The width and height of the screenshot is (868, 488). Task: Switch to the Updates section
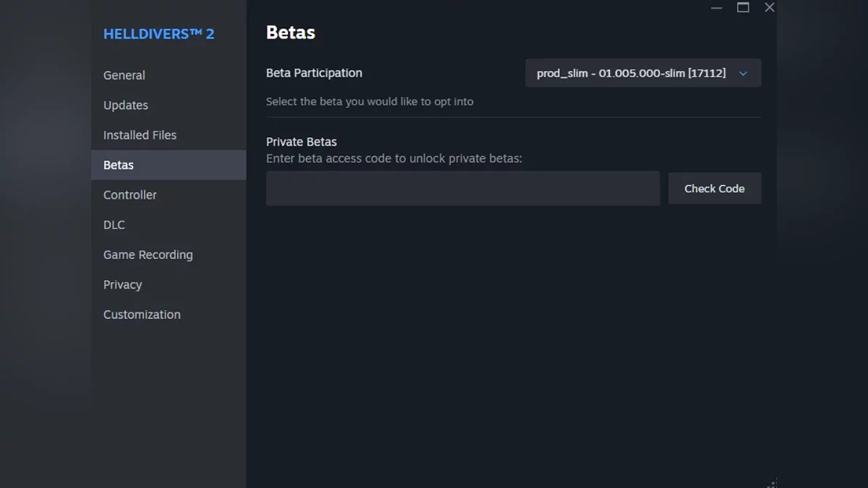coord(126,105)
